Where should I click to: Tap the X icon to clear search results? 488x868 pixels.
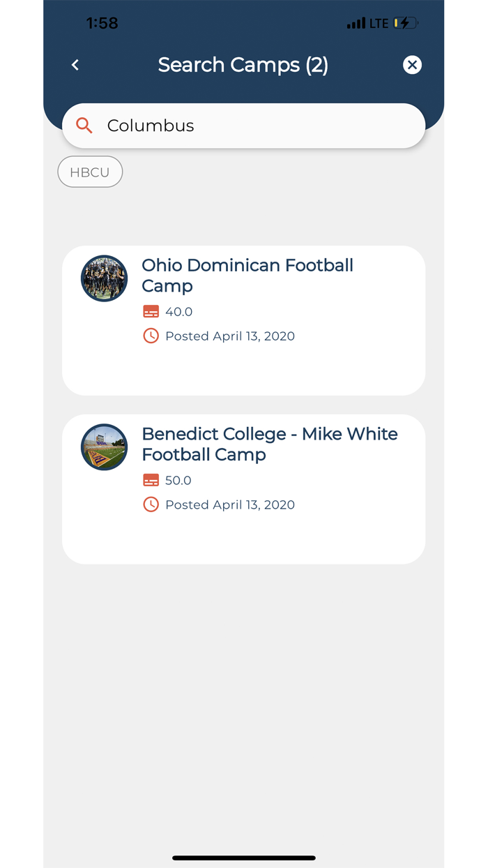coord(412,65)
